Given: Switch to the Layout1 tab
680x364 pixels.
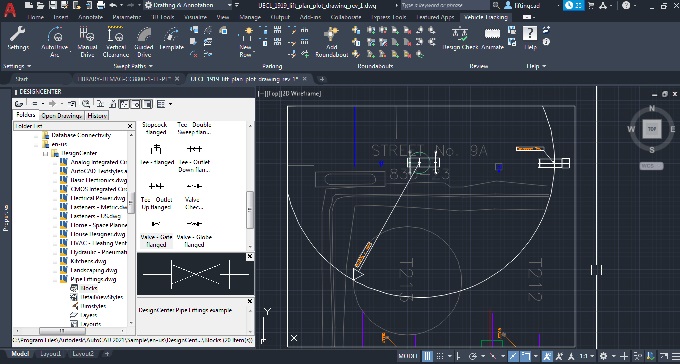Looking at the screenshot, I should pos(50,354).
